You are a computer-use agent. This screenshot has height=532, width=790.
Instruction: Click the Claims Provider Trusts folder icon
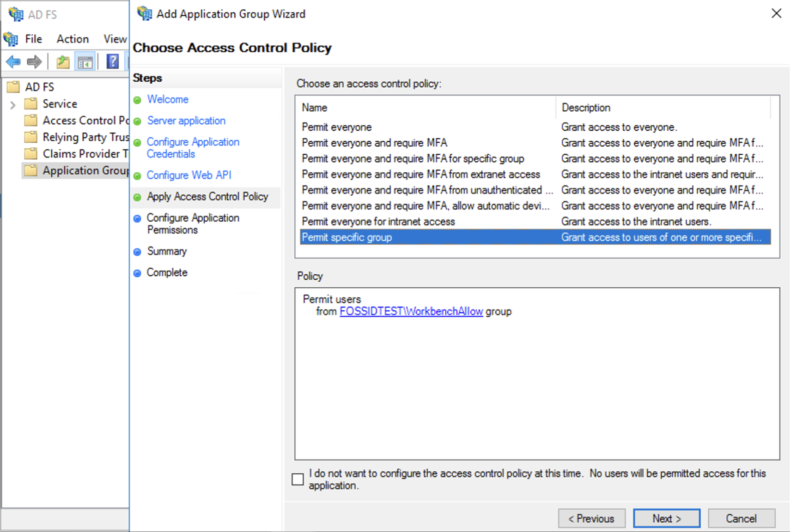(31, 153)
